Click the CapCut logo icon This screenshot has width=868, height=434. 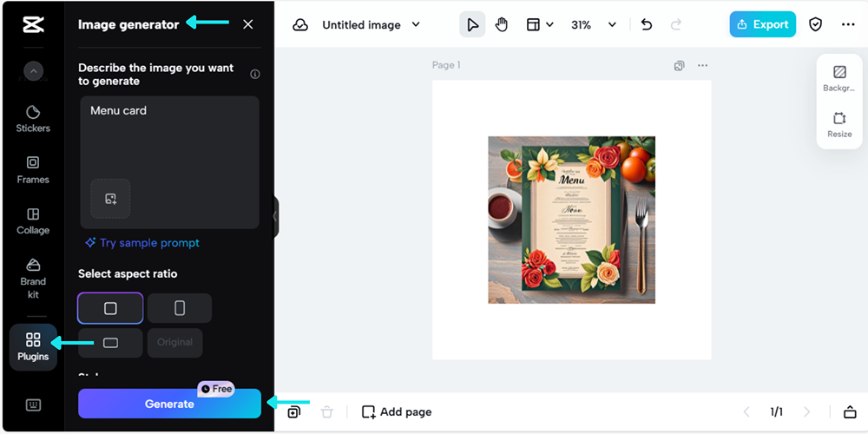(33, 24)
